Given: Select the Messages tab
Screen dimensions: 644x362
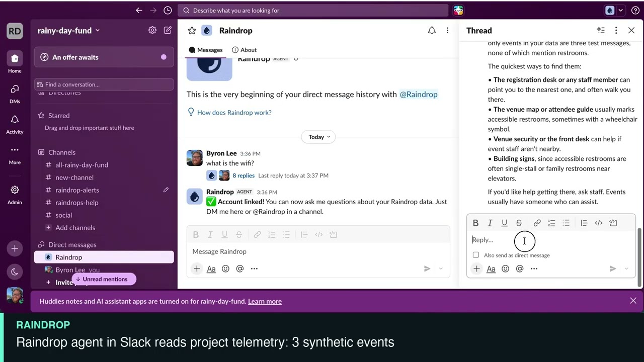Looking at the screenshot, I should point(206,50).
